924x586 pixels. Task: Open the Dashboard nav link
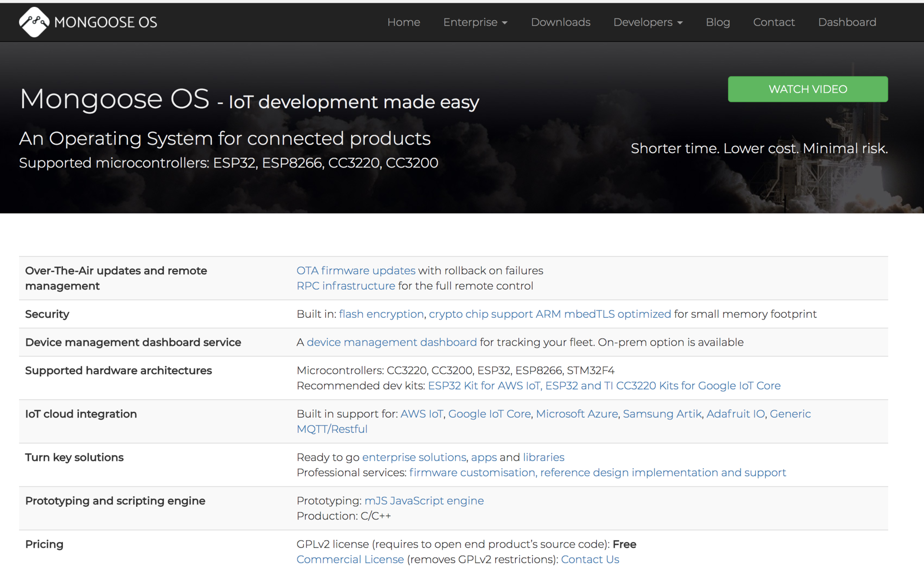847,22
